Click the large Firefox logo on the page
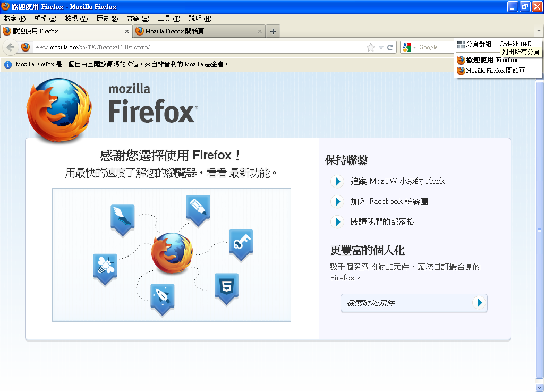This screenshot has width=544, height=392. tap(59, 110)
